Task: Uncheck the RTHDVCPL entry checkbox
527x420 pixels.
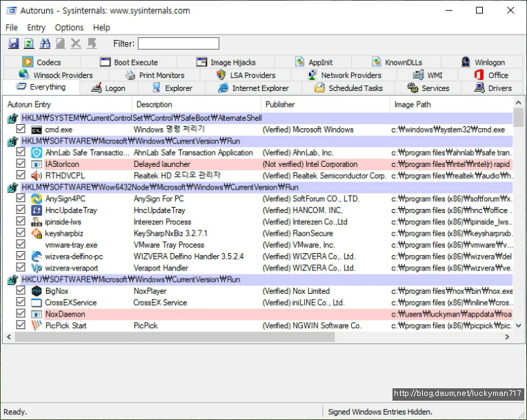Action: (x=21, y=175)
